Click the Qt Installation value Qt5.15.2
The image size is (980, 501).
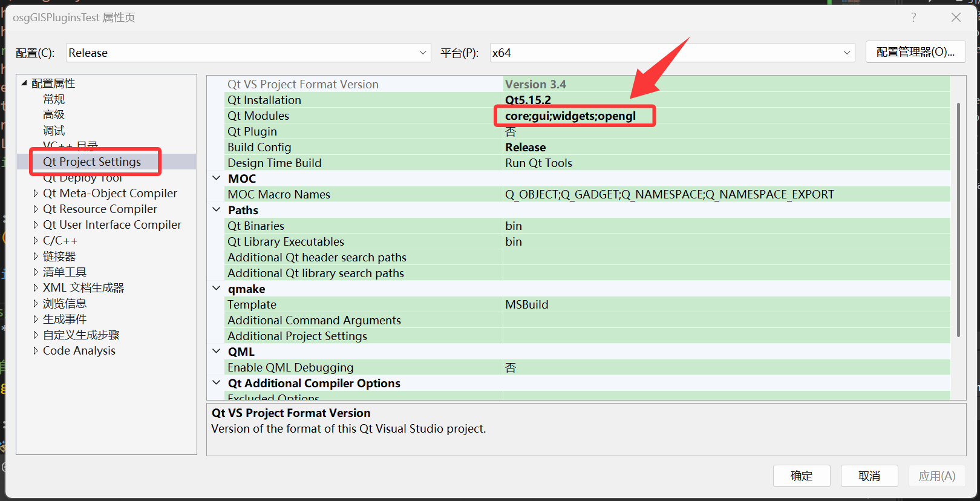(727, 100)
